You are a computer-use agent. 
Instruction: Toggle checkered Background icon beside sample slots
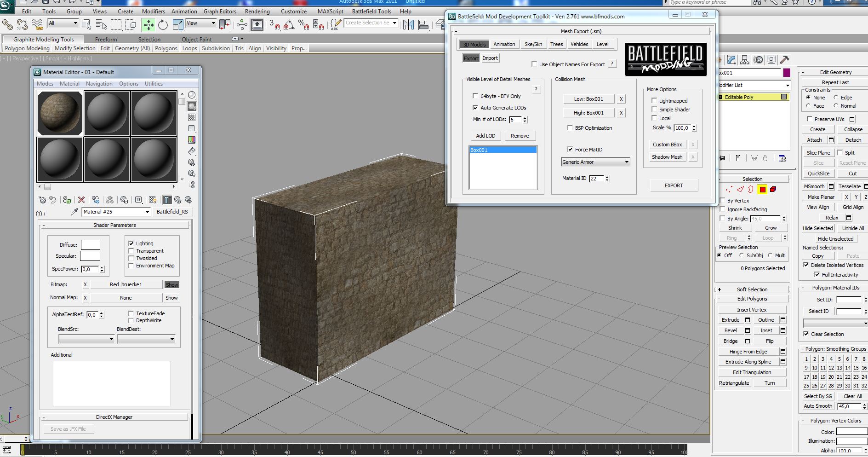pyautogui.click(x=192, y=117)
